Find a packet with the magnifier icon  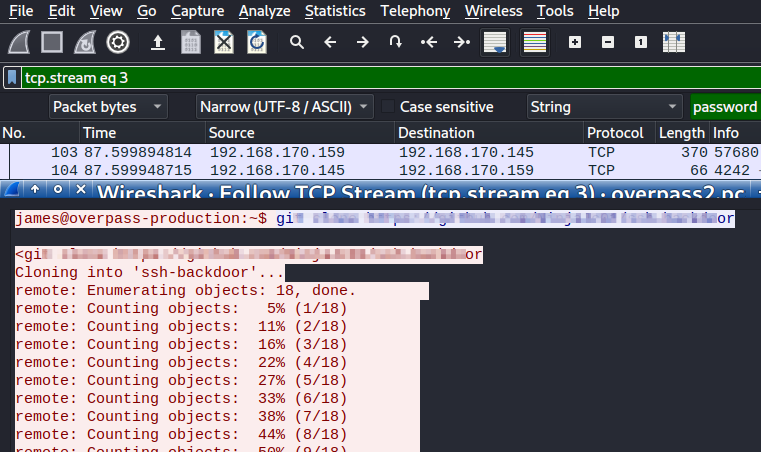click(x=297, y=42)
